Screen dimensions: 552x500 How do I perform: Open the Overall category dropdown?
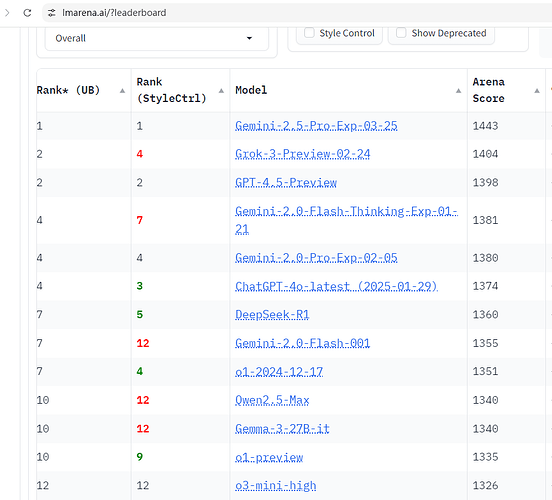[157, 38]
